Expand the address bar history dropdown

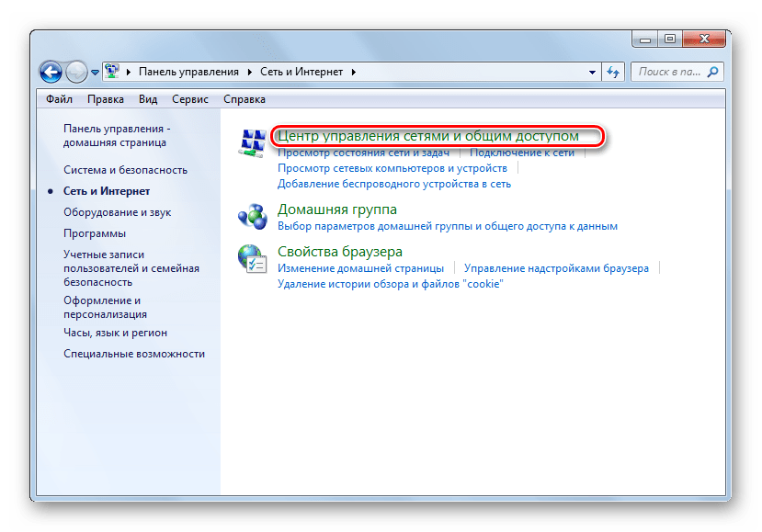591,71
